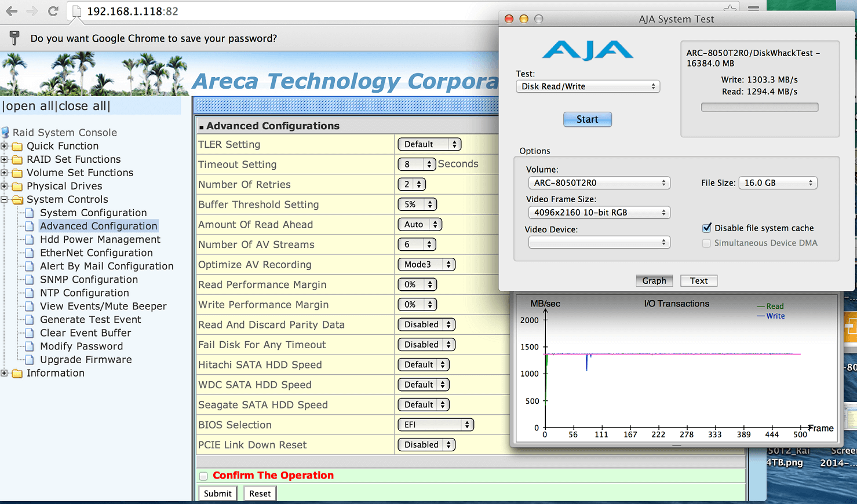This screenshot has width=857, height=504.
Task: Click the RAID Set Functions folder icon
Action: coord(17,159)
